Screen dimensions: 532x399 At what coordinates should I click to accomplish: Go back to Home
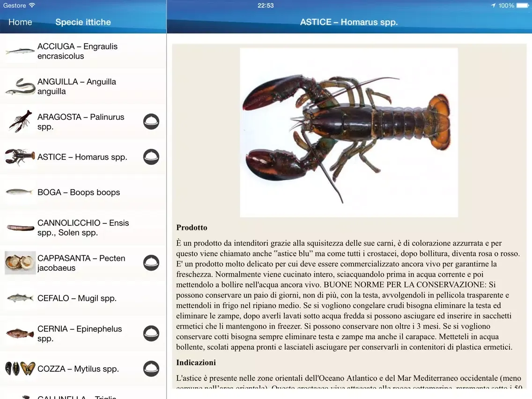[x=20, y=22]
